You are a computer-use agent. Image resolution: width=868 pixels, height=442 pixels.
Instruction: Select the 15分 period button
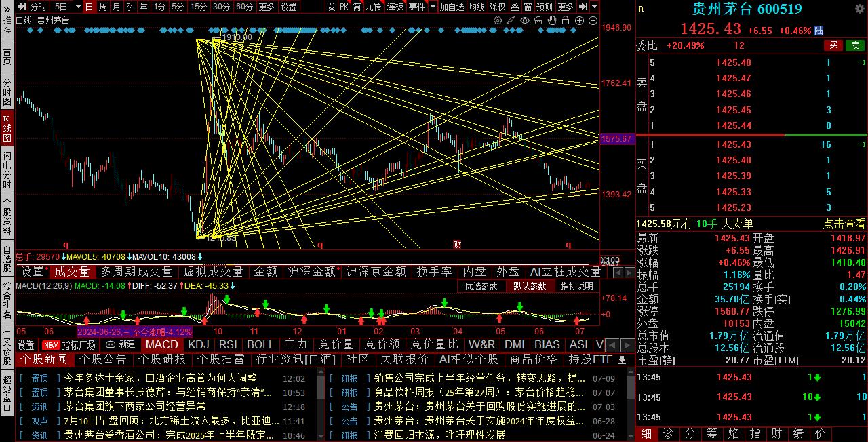click(199, 7)
